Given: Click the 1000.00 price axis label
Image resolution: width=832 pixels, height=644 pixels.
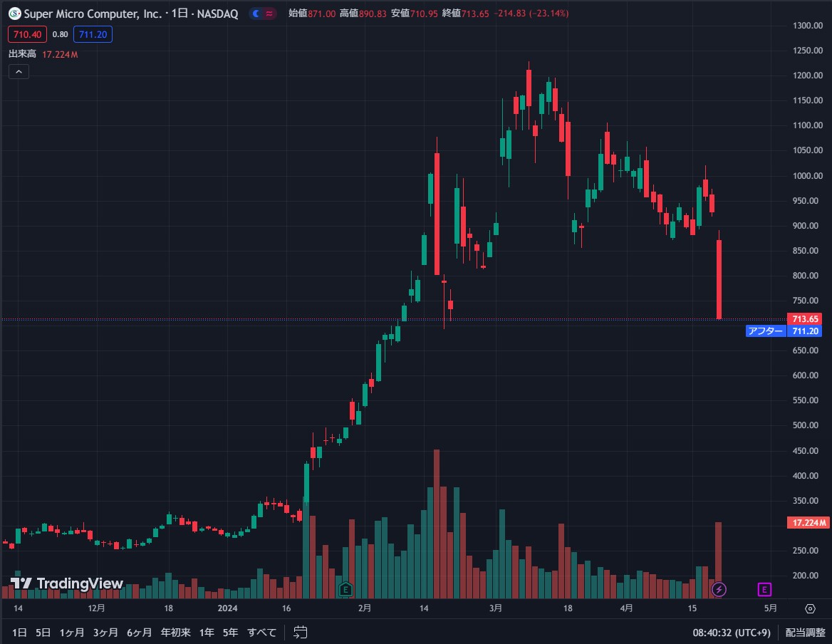Looking at the screenshot, I should 808,175.
